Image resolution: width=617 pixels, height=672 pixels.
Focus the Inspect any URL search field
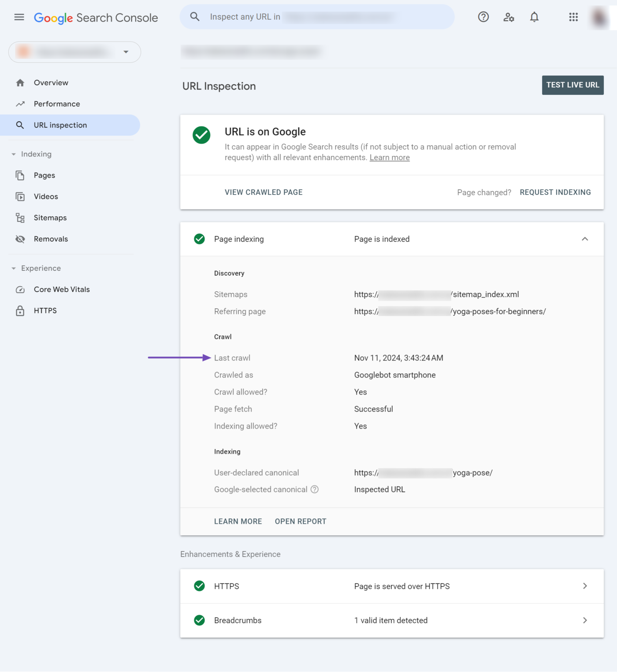coord(317,17)
